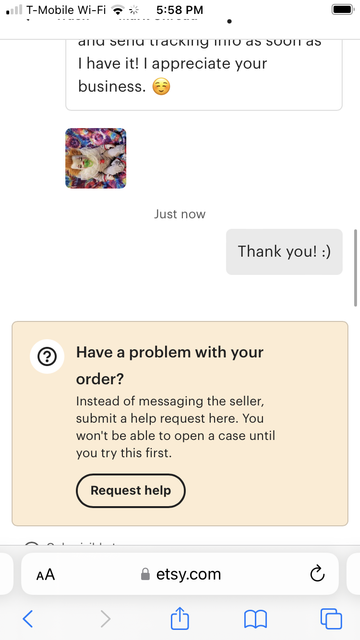The width and height of the screenshot is (360, 640).
Task: Tap the Safari forward arrow
Action: (105, 619)
